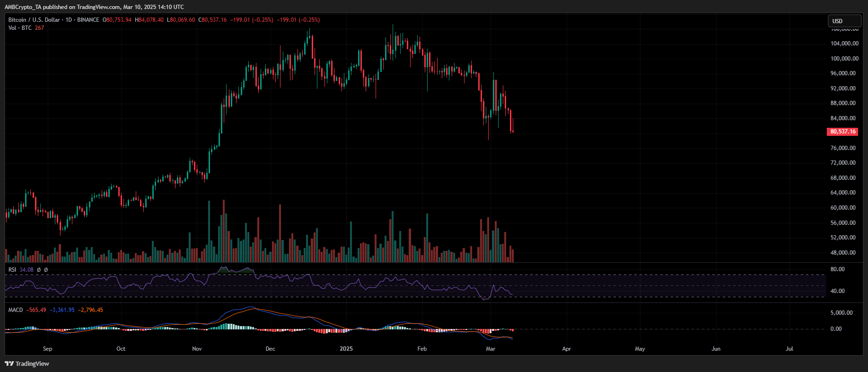Click the volume value 267

point(39,28)
